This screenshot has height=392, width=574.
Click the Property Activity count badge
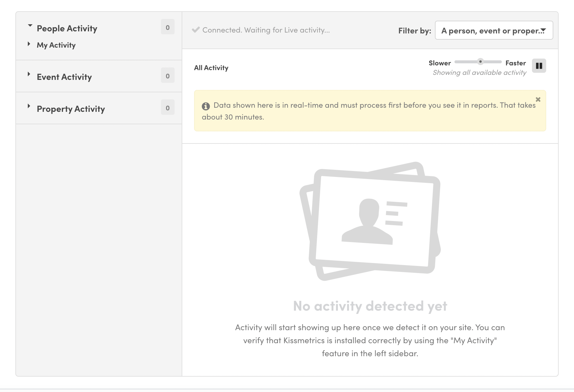coord(167,108)
